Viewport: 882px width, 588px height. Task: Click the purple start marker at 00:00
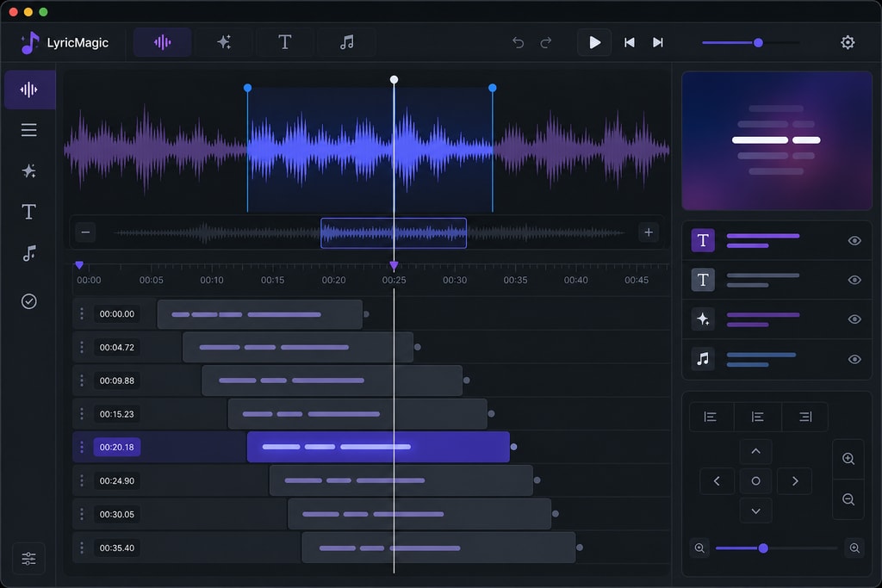79,265
